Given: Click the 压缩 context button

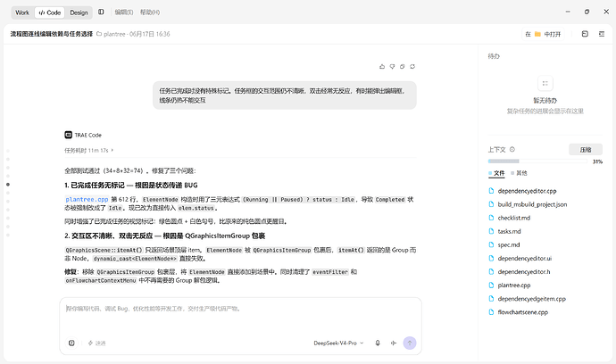Looking at the screenshot, I should (x=586, y=150).
